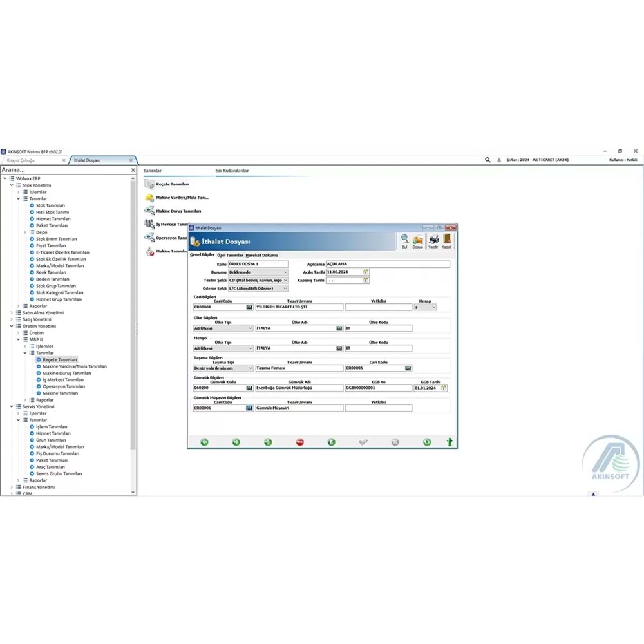This screenshot has width=644, height=644.
Task: Click the Bul search icon
Action: pos(404,239)
